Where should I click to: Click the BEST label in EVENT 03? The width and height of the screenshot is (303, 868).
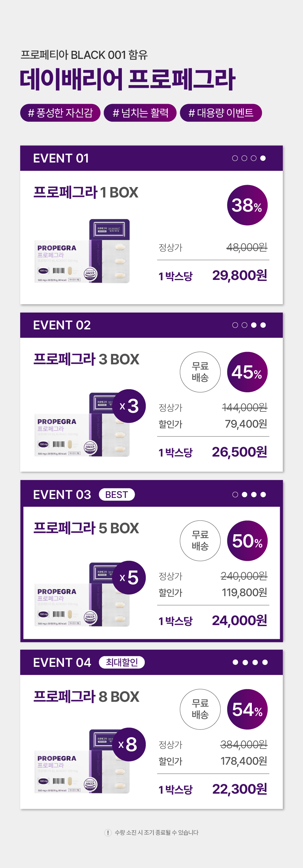(x=116, y=494)
